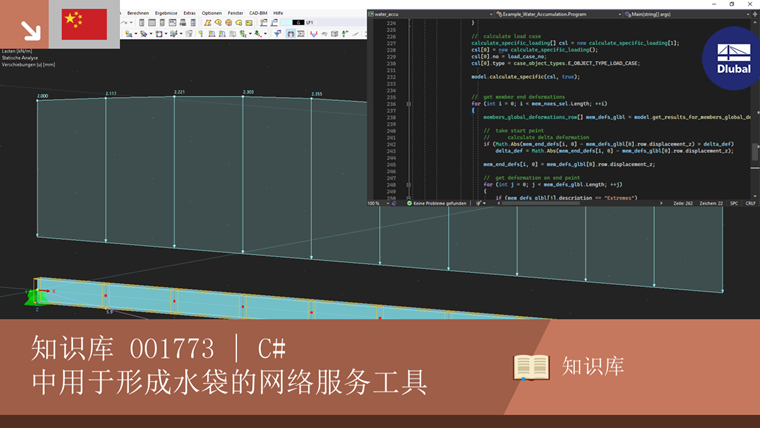This screenshot has height=428, width=760.
Task: Expand the redo history dropdown arrow
Action: pos(131,23)
